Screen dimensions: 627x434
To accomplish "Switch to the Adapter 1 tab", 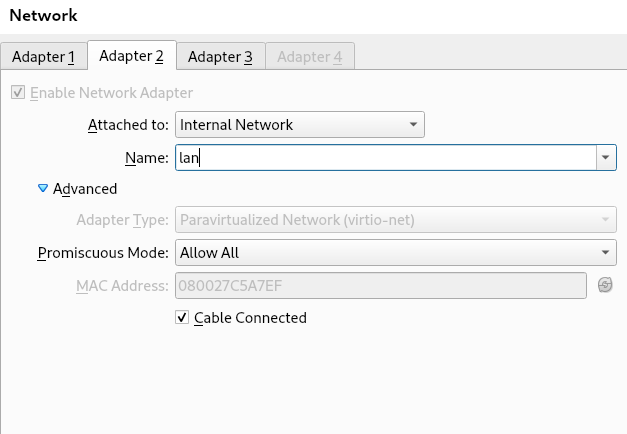I will pyautogui.click(x=44, y=57).
